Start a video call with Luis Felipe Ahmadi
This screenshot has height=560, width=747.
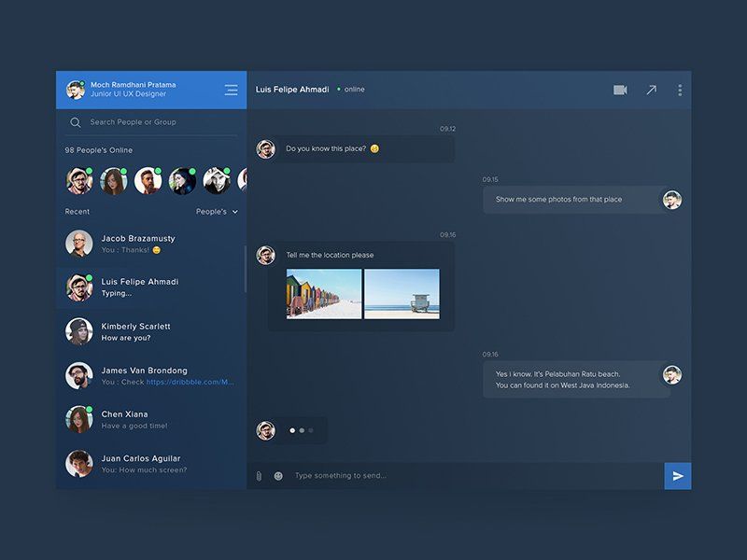click(x=619, y=90)
